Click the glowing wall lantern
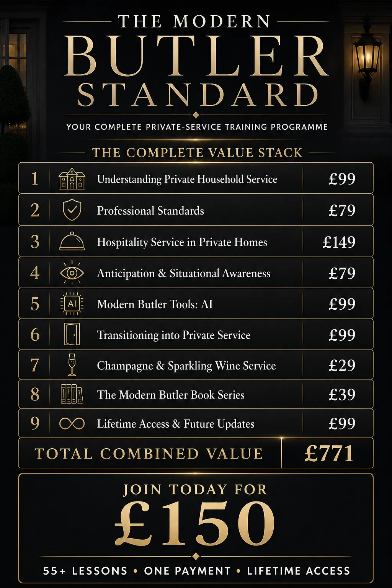The width and height of the screenshot is (392, 588). [367, 57]
